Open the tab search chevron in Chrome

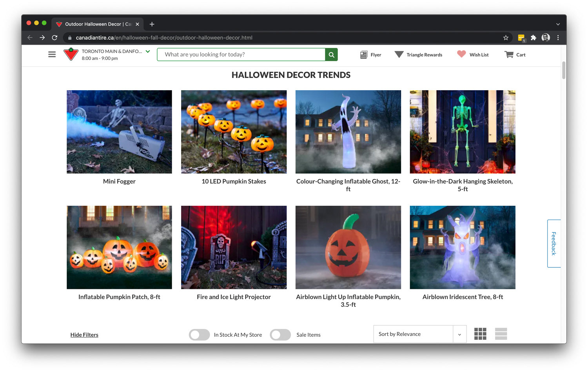(558, 24)
